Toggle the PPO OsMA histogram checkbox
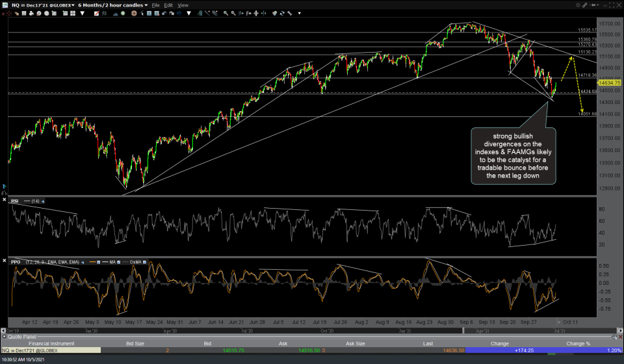624x364 pixels. pyautogui.click(x=144, y=262)
